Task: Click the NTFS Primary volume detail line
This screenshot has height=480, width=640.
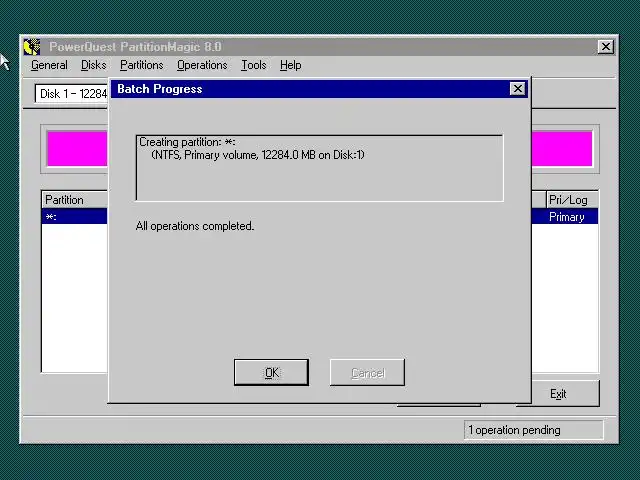Action: [x=258, y=155]
